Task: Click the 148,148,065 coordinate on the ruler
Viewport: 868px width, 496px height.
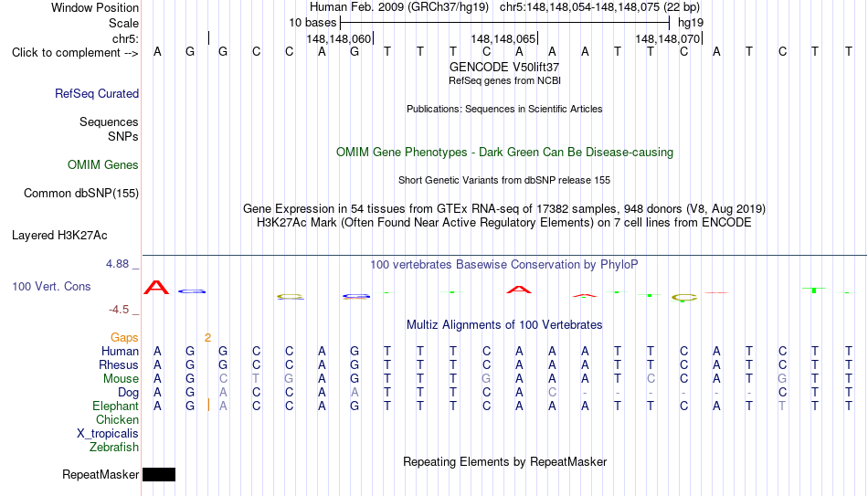Action: (x=503, y=38)
